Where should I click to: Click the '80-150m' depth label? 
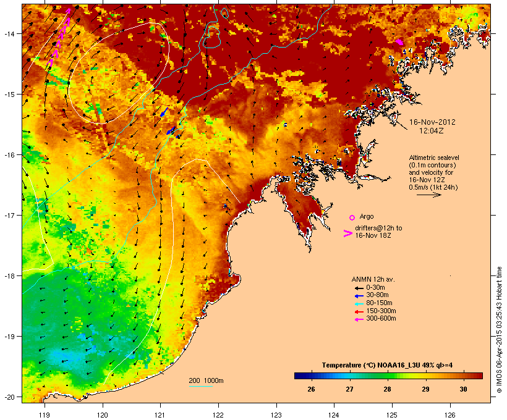click(x=379, y=303)
